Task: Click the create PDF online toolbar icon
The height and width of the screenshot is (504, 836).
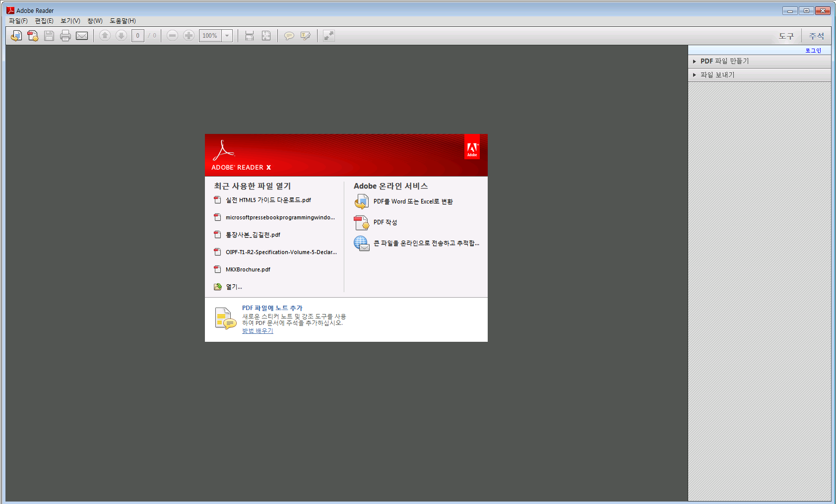Action: tap(33, 36)
